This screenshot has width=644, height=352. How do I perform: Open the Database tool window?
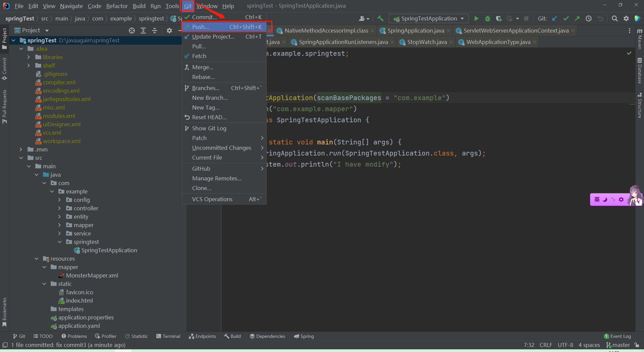(x=640, y=71)
